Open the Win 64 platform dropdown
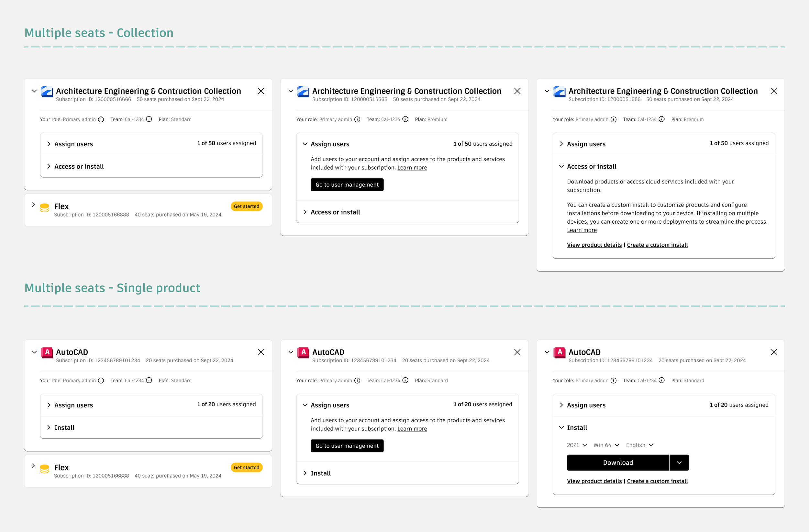The image size is (809, 532). (x=607, y=445)
